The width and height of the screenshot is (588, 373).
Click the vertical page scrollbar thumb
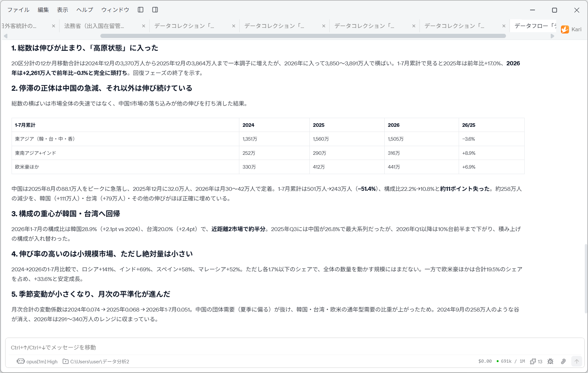click(x=586, y=278)
